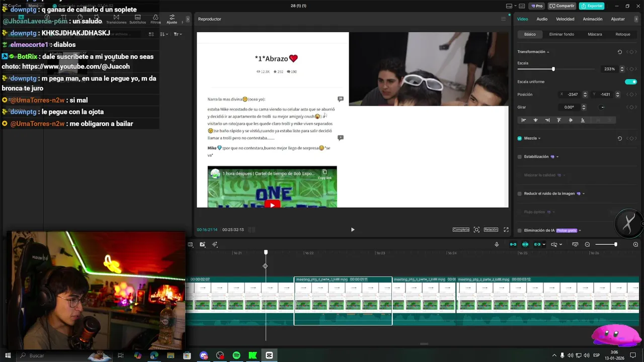
Task: Select the Retoque sub-tab
Action: [623, 34]
